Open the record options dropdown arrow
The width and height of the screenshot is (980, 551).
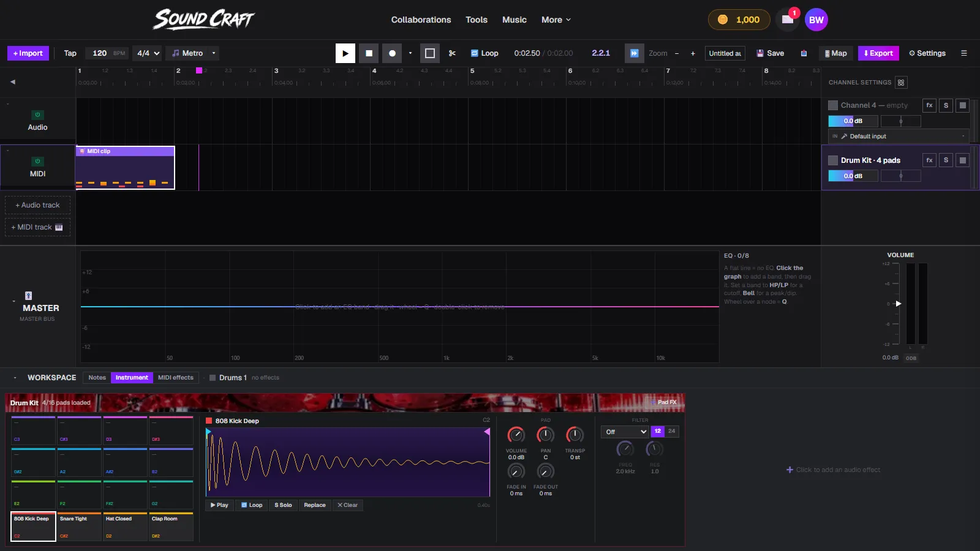pos(410,53)
